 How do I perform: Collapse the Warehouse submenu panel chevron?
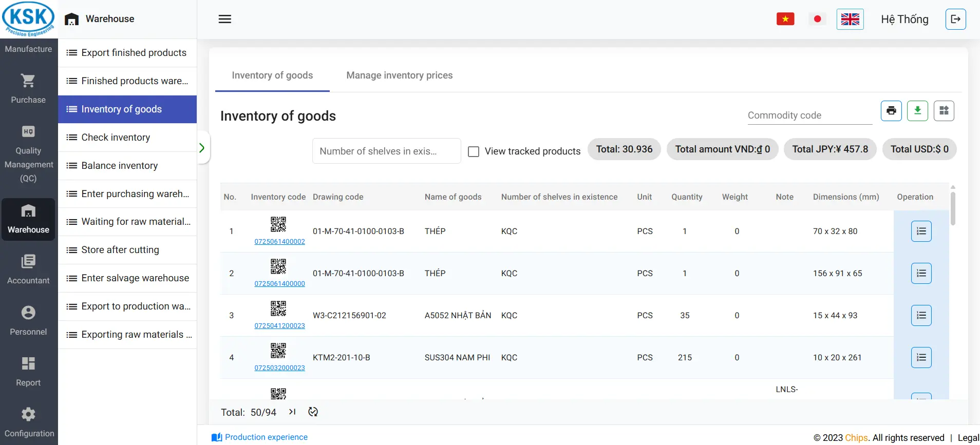coord(202,148)
